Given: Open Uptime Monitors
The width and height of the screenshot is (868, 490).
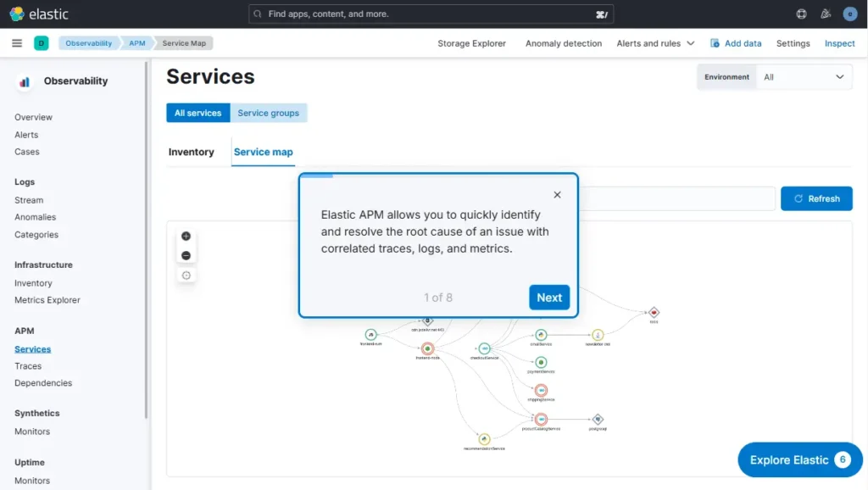Looking at the screenshot, I should click(32, 481).
